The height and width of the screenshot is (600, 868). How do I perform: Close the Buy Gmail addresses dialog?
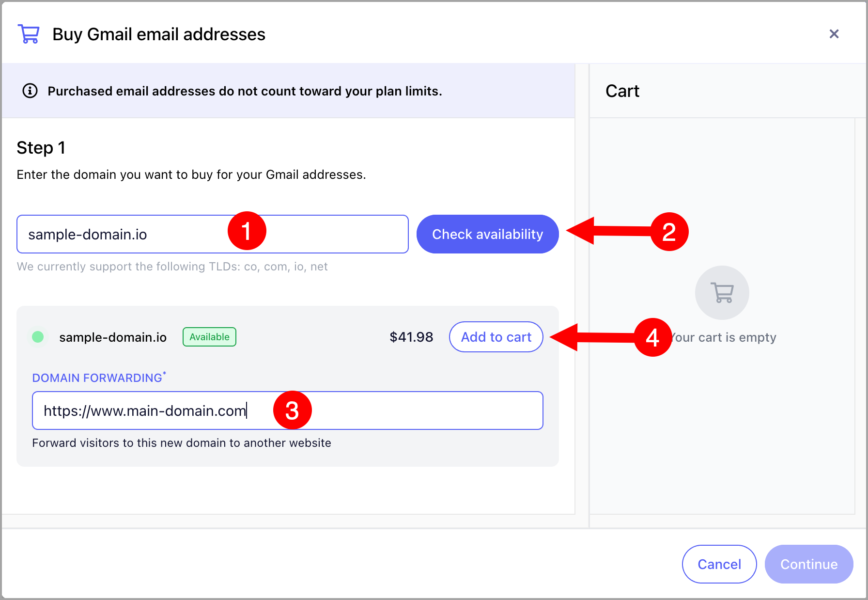click(x=834, y=34)
